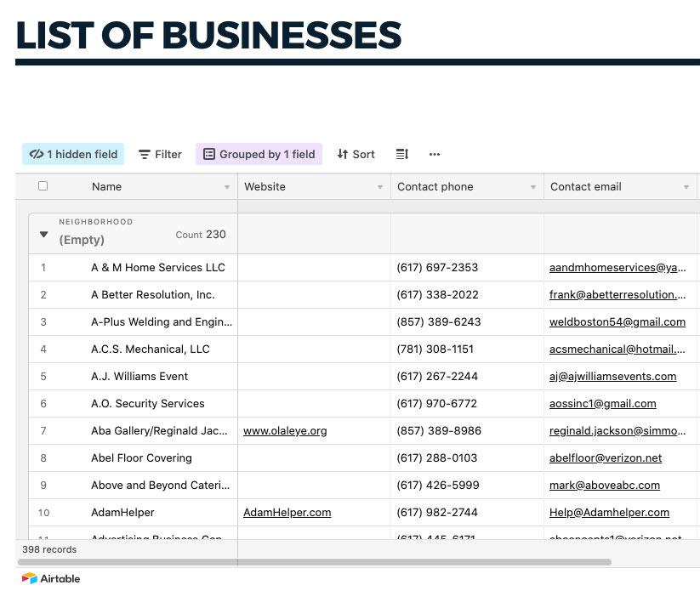Select phone number (617) 338-2022
This screenshot has height=608, width=700.
coord(437,294)
